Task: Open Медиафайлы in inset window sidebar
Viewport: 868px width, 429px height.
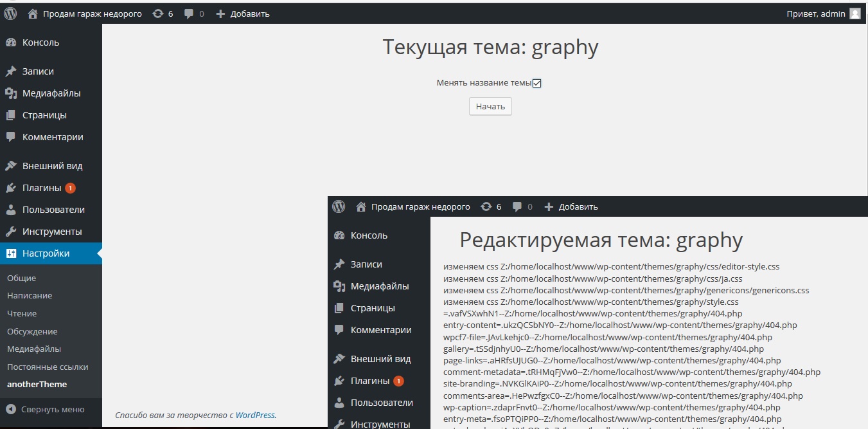Action: [x=380, y=286]
